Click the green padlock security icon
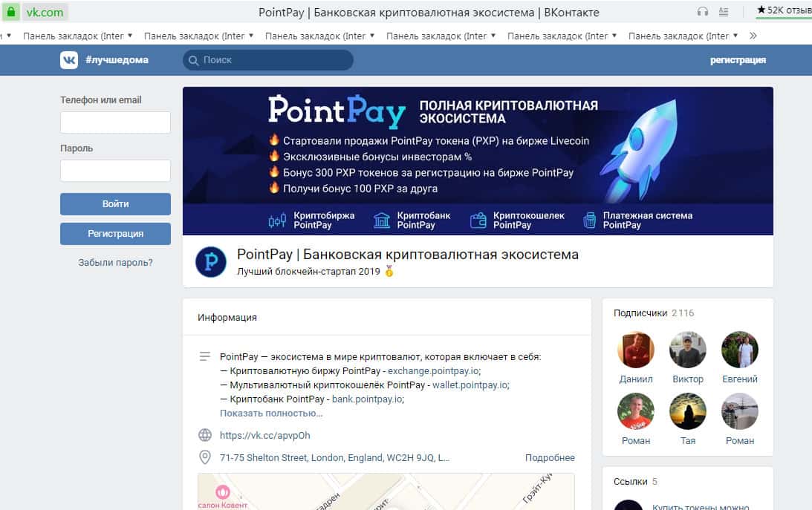Viewport: 812px width, 510px height. [x=10, y=12]
